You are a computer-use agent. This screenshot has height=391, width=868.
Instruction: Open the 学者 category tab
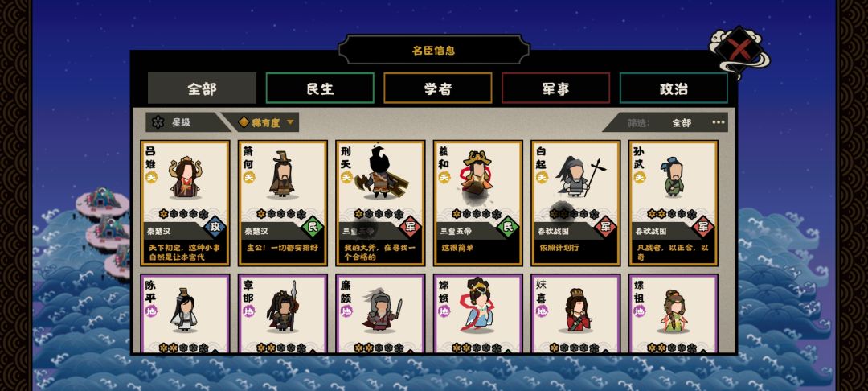[438, 88]
